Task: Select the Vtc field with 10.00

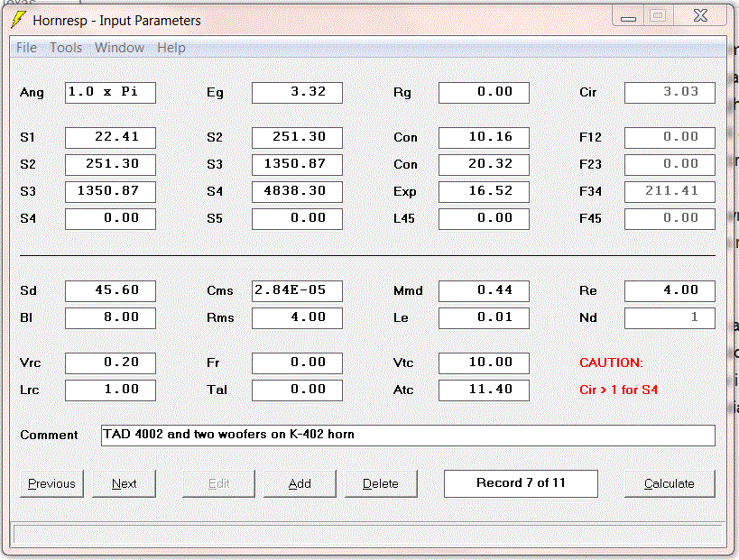Action: click(484, 363)
